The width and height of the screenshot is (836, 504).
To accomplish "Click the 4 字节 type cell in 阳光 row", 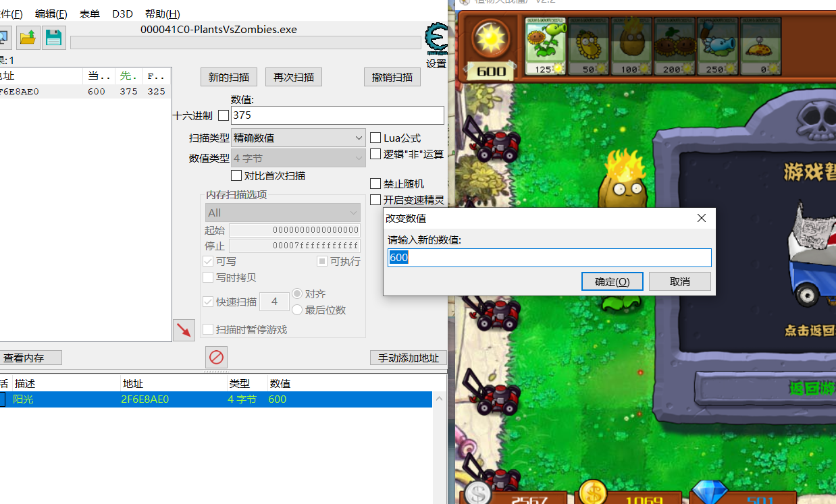I will [x=242, y=399].
